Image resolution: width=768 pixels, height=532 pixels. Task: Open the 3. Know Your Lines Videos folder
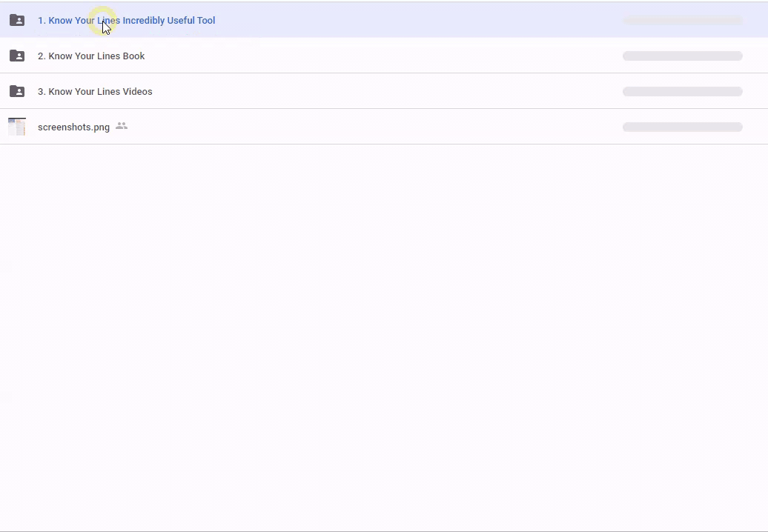tap(95, 91)
